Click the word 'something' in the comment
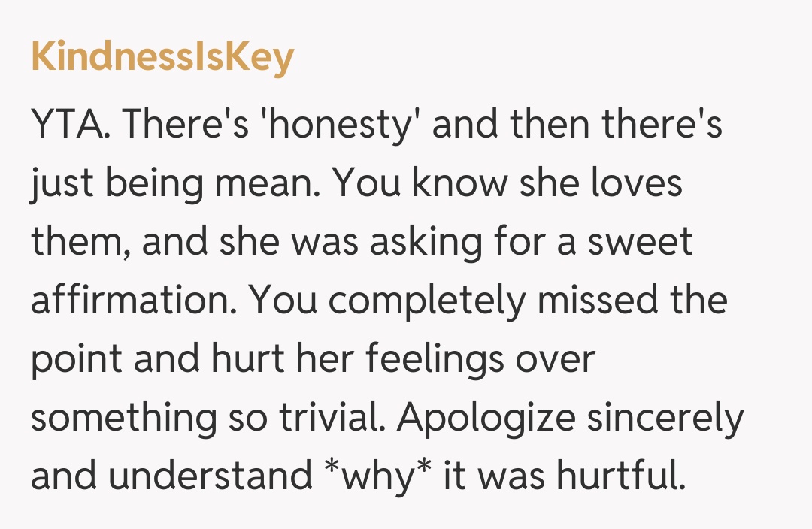Screen dimensions: 812x529 (x=123, y=418)
